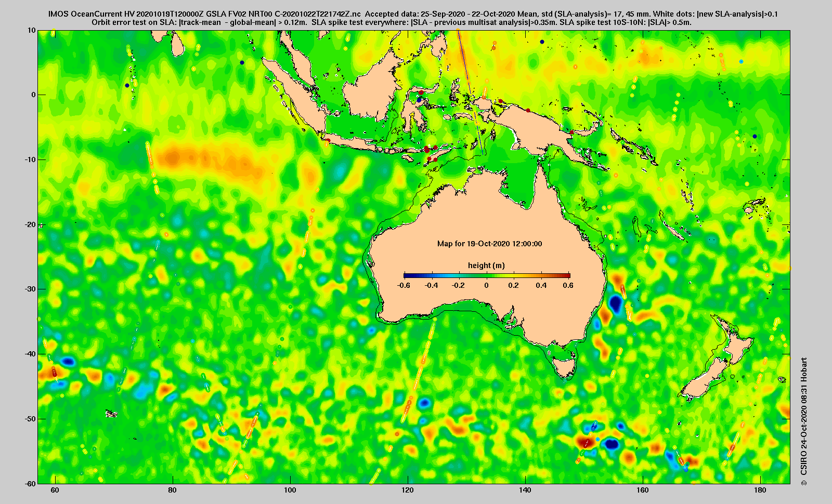Click the 'Map for 19-Oct-2020 12:00:00' label
Viewport: 832px width, 504px height.
pyautogui.click(x=489, y=244)
